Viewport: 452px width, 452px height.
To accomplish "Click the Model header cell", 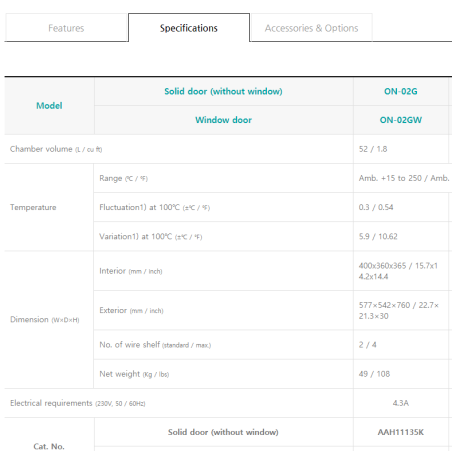I will pos(49,106).
